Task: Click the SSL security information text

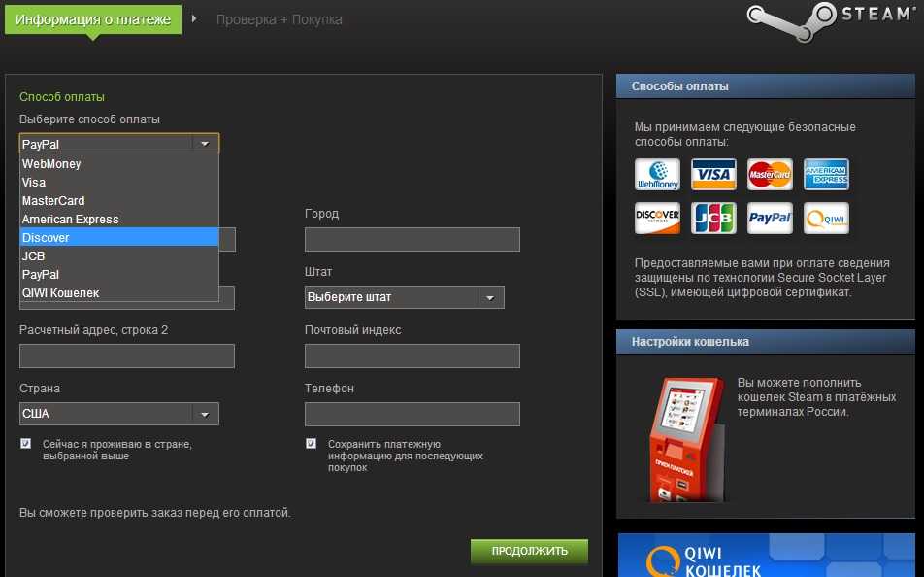Action: 762,277
